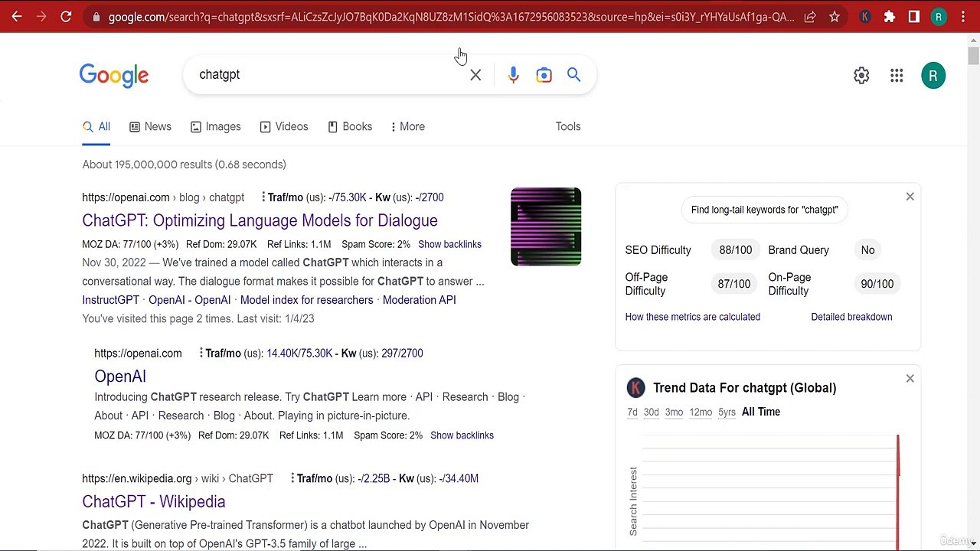Start a voice search with the microphone
Image resolution: width=980 pixels, height=551 pixels.
point(513,74)
